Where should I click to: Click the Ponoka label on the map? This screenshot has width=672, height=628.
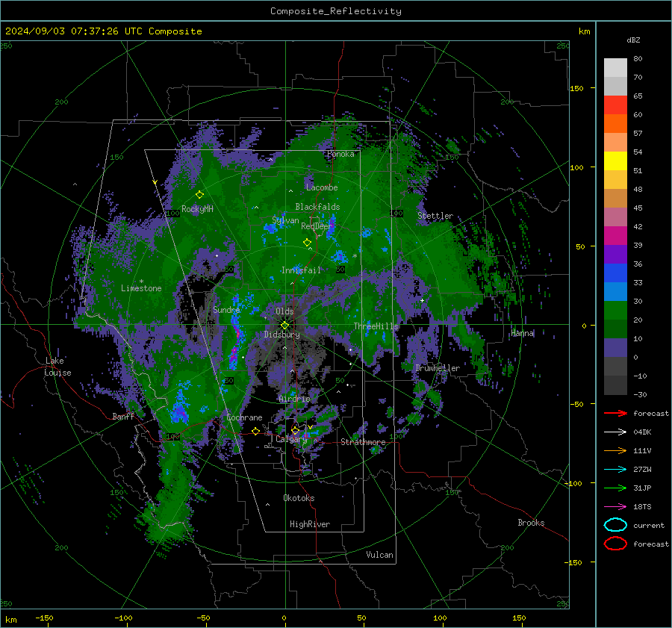pos(340,154)
